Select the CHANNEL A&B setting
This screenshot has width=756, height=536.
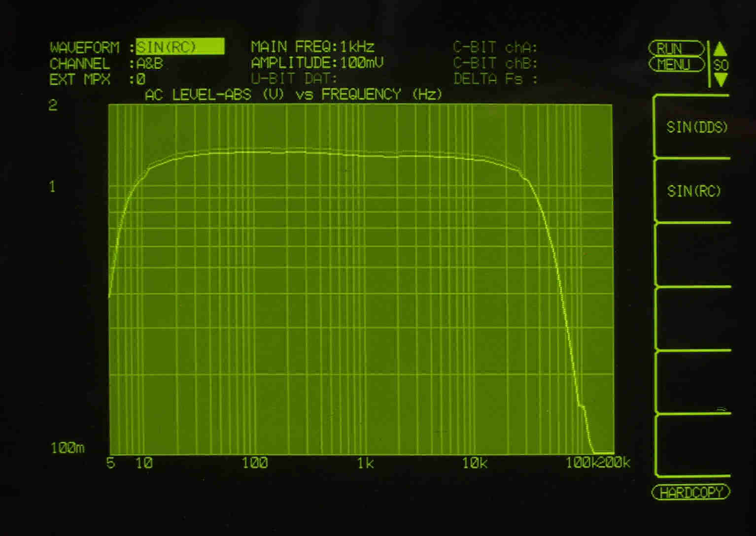point(149,64)
